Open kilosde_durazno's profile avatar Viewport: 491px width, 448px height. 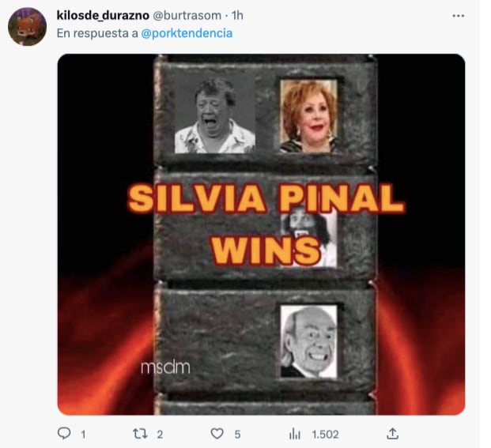click(x=27, y=27)
